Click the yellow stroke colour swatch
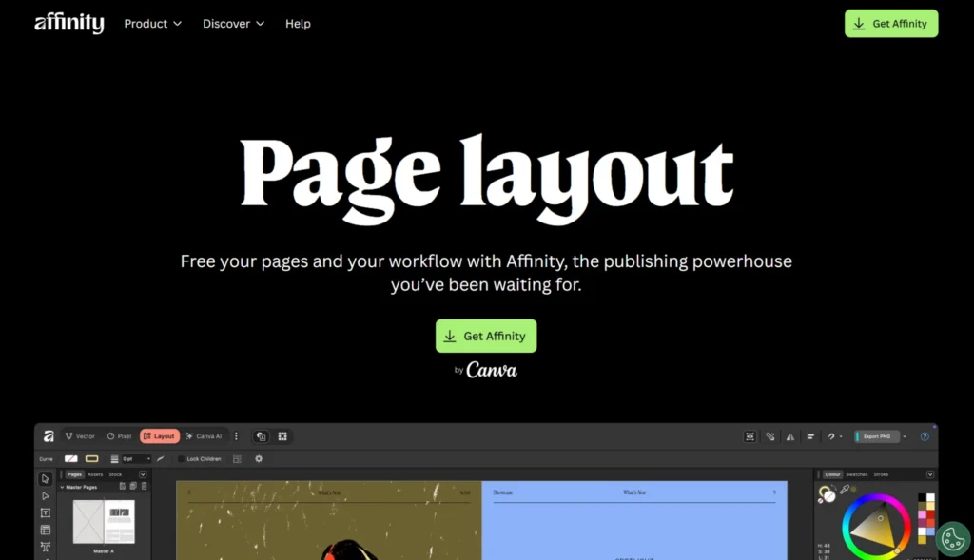Screen dimensions: 974x560 92,459
